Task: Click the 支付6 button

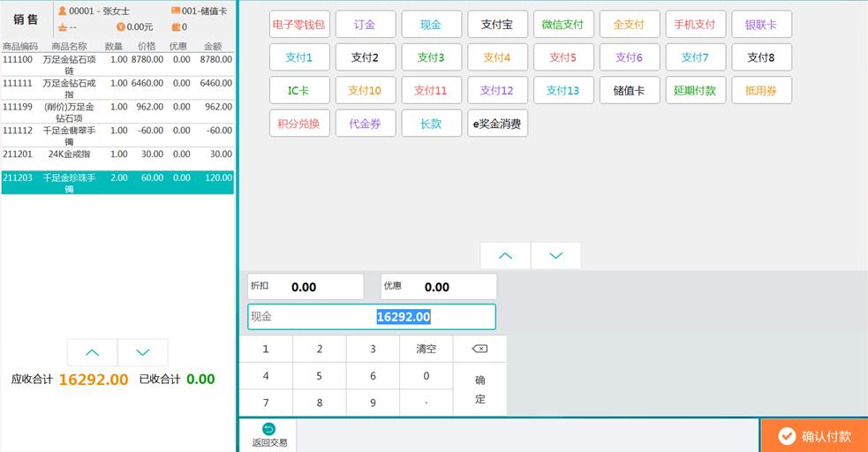Action: tap(630, 57)
